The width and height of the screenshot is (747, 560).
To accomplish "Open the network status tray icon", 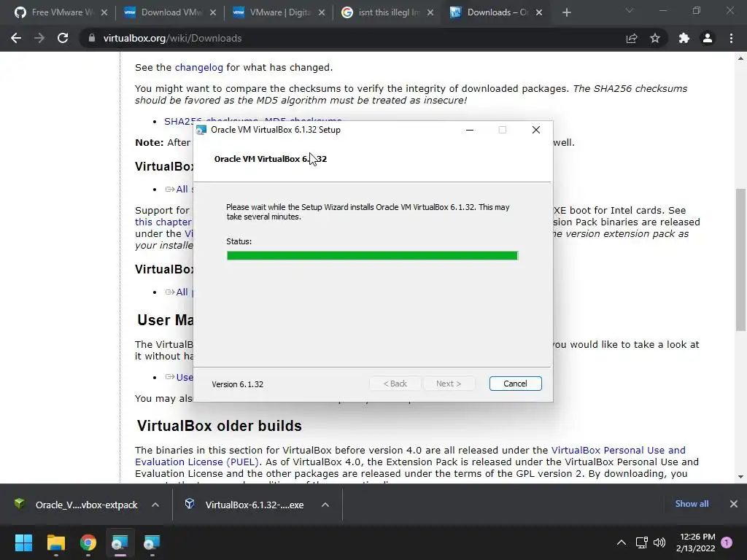I will (x=642, y=542).
